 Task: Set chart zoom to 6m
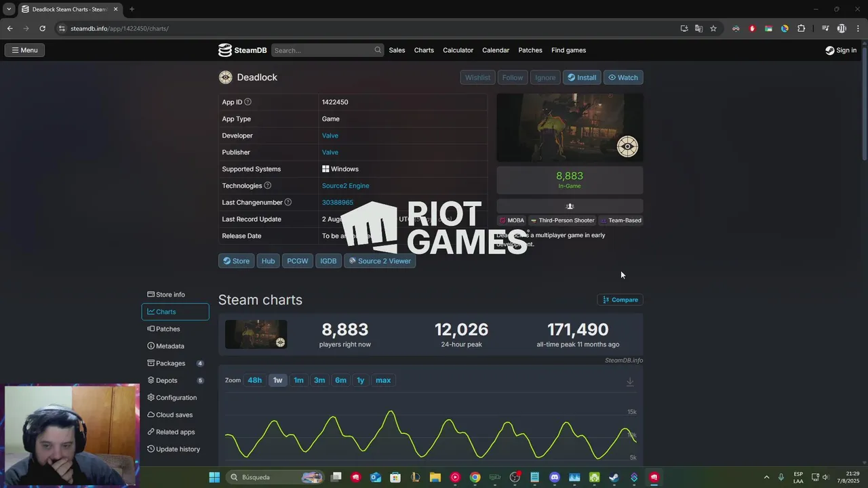pos(340,380)
